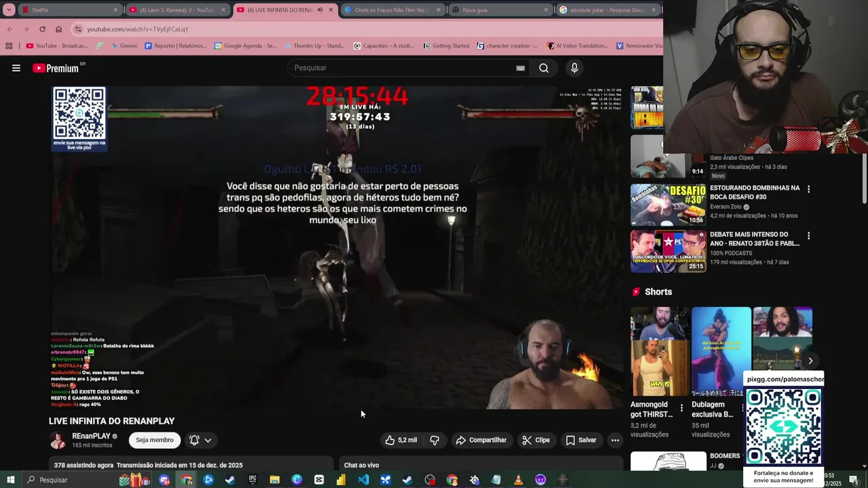Click the Seja membro button

click(x=155, y=440)
